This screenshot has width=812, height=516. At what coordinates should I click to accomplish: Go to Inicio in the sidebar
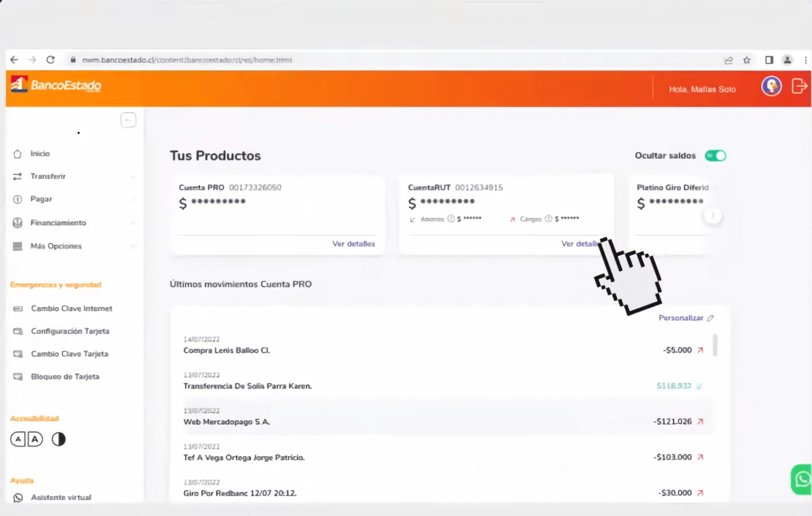tap(40, 154)
